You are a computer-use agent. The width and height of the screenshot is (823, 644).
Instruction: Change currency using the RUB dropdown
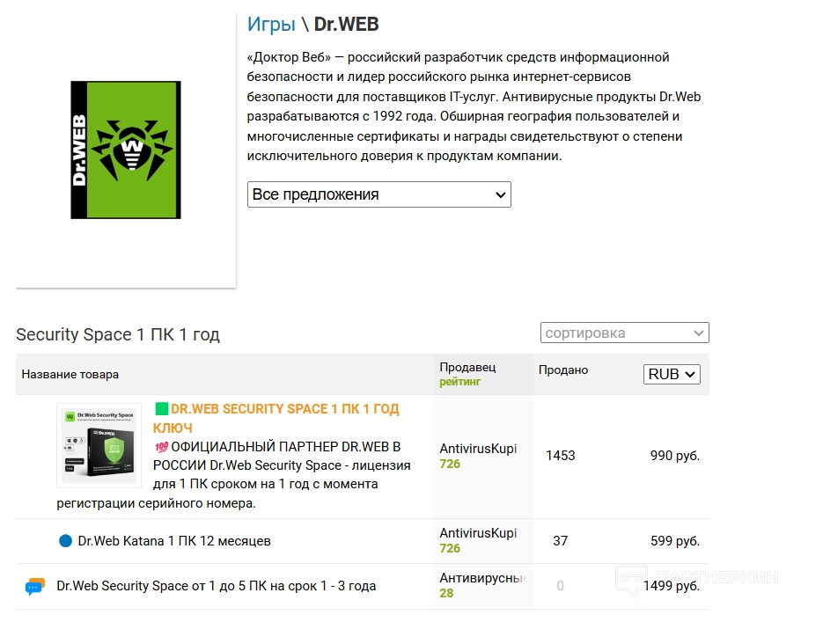tap(672, 374)
